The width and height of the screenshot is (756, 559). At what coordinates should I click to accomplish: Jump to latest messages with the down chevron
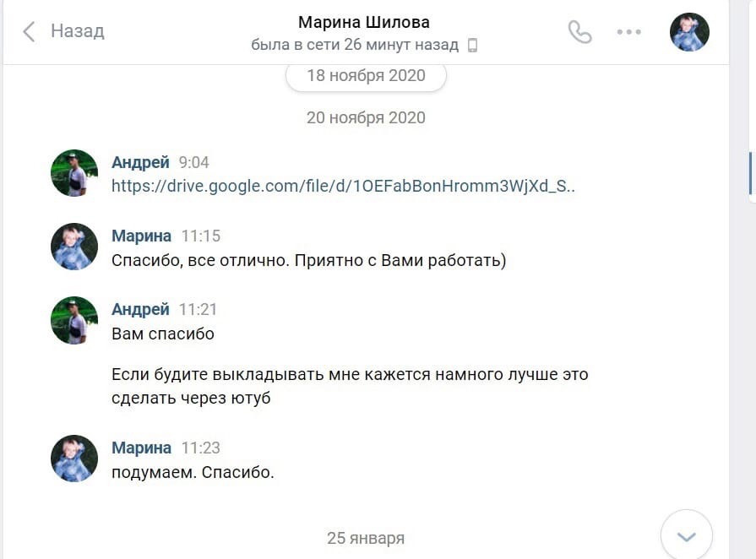pyautogui.click(x=687, y=534)
